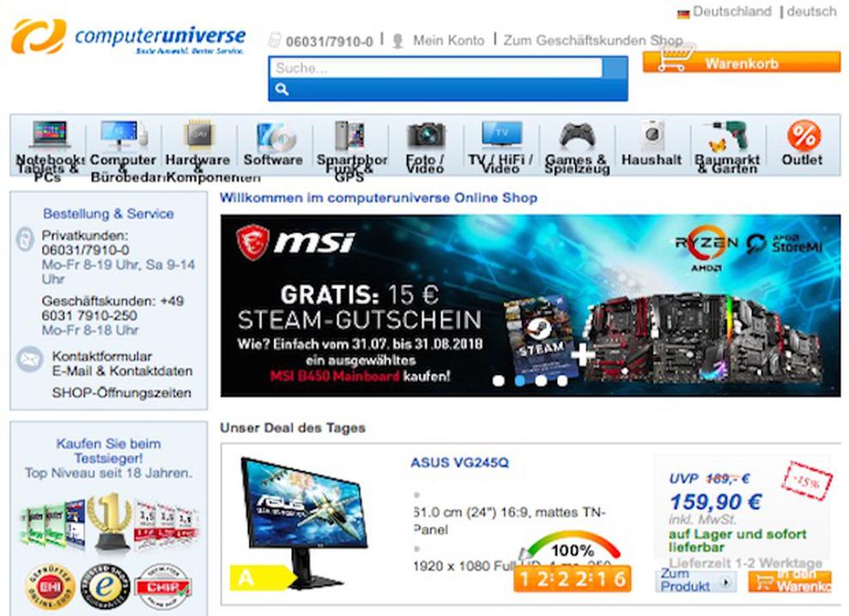Image resolution: width=849 pixels, height=616 pixels.
Task: Open the Baumarkt & Garten menu label
Action: pos(727,165)
